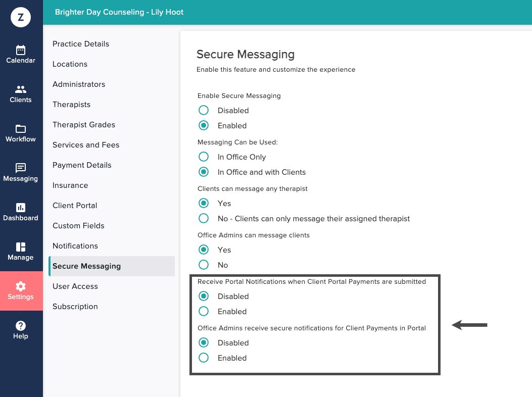The image size is (532, 397).
Task: Open the Messaging chat icon
Action: tap(21, 168)
